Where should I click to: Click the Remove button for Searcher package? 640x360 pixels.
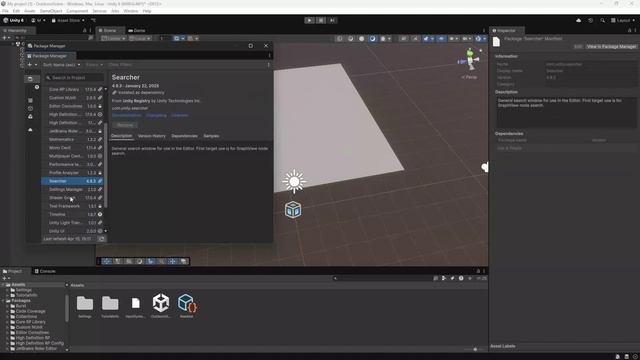click(x=125, y=125)
